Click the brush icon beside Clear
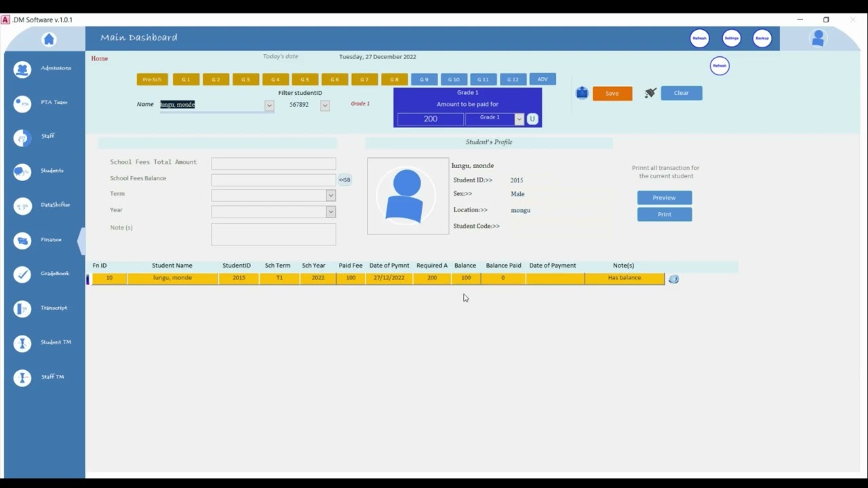The width and height of the screenshot is (868, 488). tap(650, 93)
